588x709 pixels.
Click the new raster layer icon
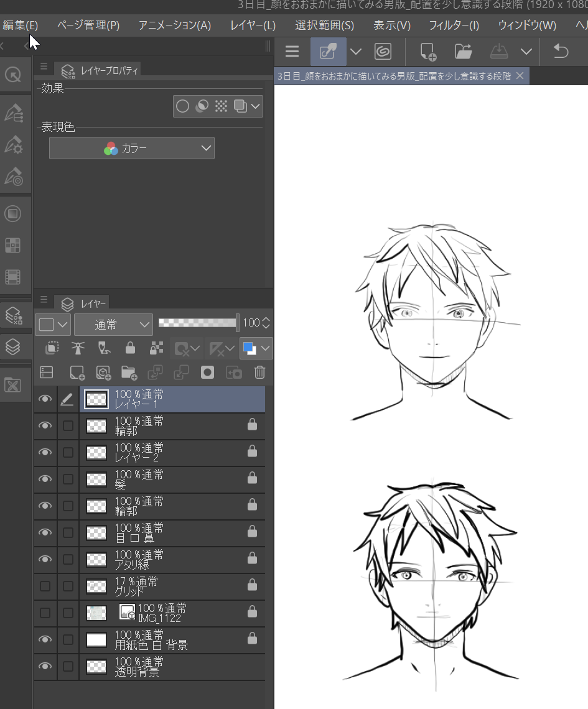tap(77, 373)
